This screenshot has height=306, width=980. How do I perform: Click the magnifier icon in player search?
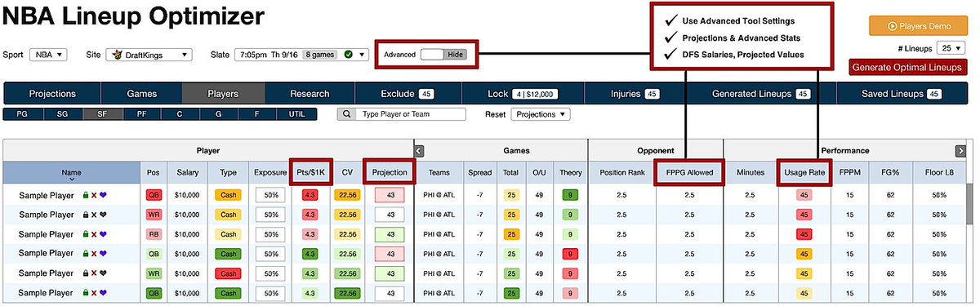click(x=347, y=114)
